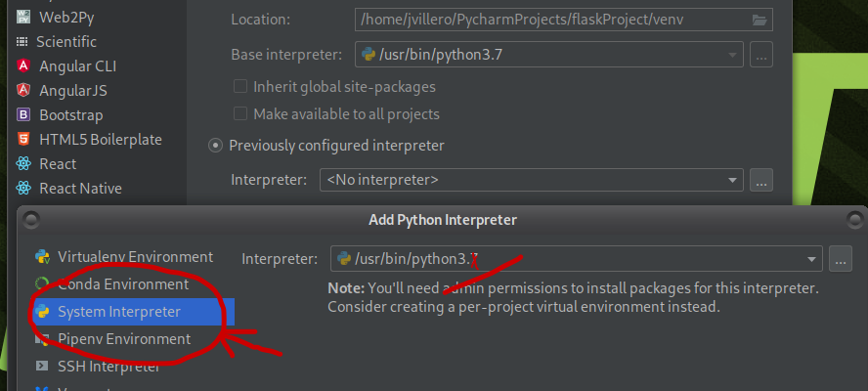Image resolution: width=868 pixels, height=391 pixels.
Task: Click the folder browse icon in Location field
Action: pos(759,20)
